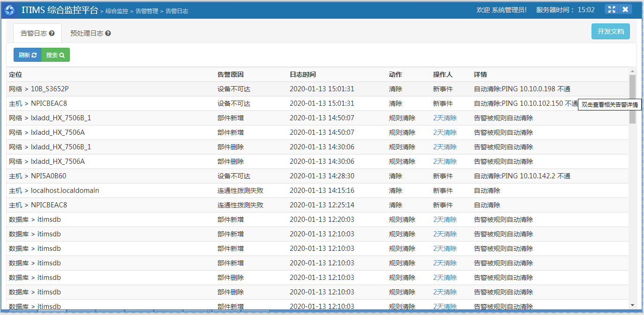Open 2天清除 link in the 12:20:03 itimsdb row

click(444, 220)
